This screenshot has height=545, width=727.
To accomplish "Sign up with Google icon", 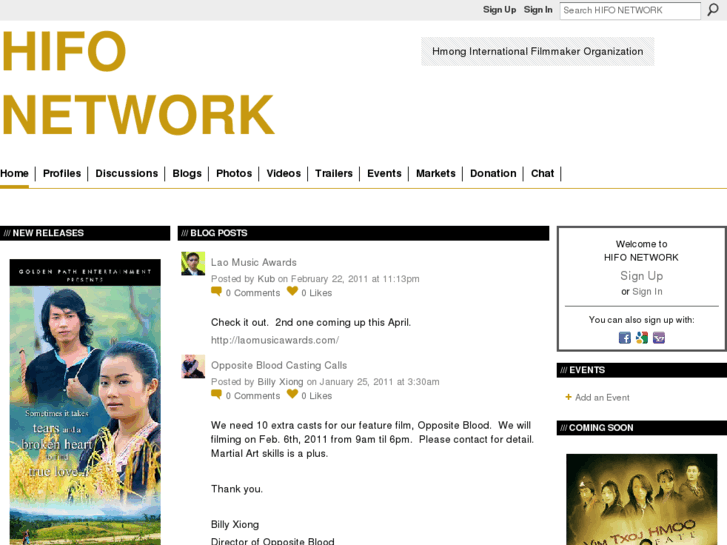I will coord(642,338).
